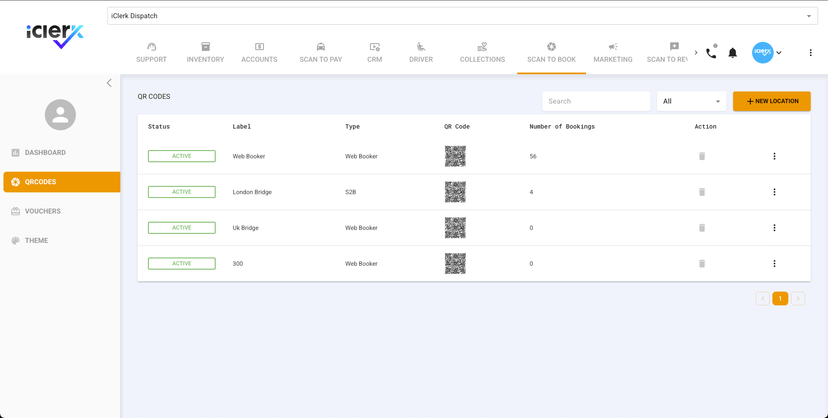This screenshot has width=828, height=418.
Task: Click the user profile avatar in sidebar
Action: [x=60, y=115]
